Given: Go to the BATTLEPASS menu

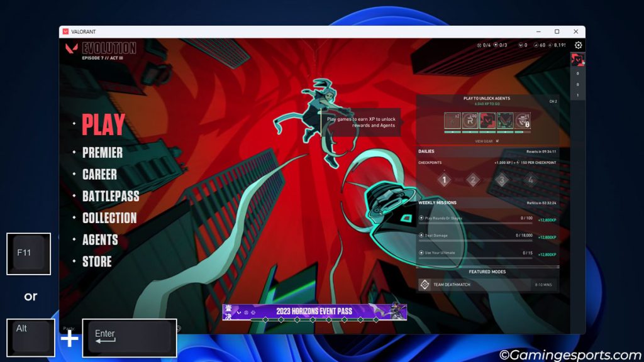Looking at the screenshot, I should (111, 196).
